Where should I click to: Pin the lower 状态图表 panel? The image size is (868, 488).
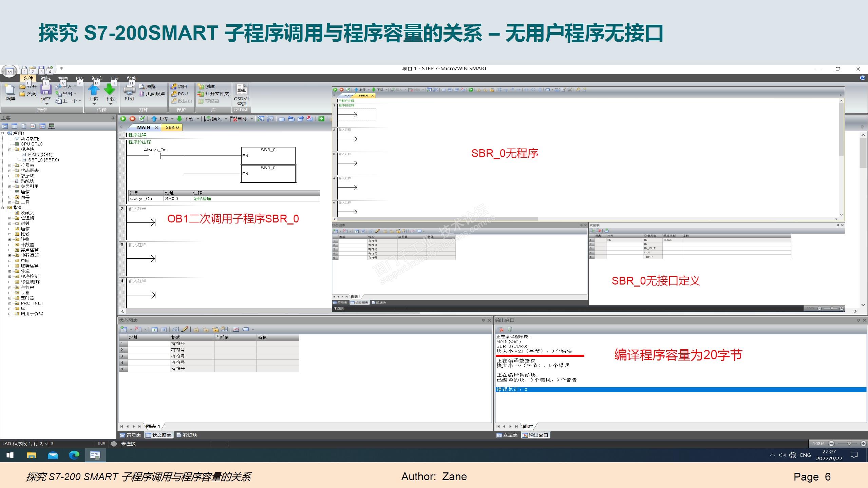(483, 320)
